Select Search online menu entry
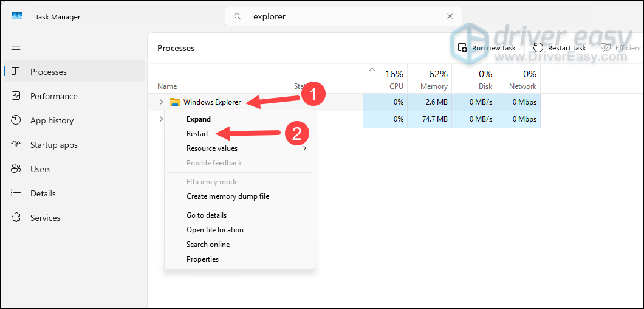This screenshot has height=309, width=644. click(x=239, y=245)
